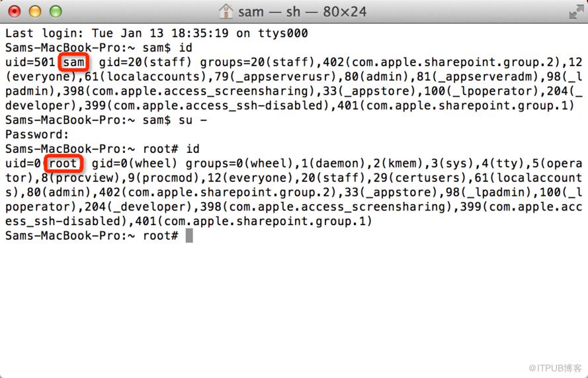588x378 pixels.
Task: Click the home folder proxy icon in title bar
Action: pos(226,12)
